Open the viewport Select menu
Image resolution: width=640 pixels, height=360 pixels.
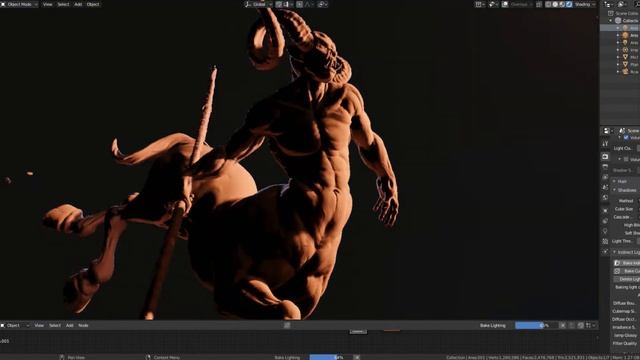(63, 4)
